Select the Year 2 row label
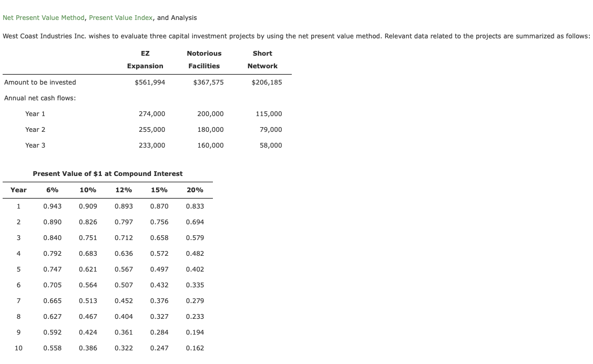Image resolution: width=593 pixels, height=364 pixels. coord(35,129)
